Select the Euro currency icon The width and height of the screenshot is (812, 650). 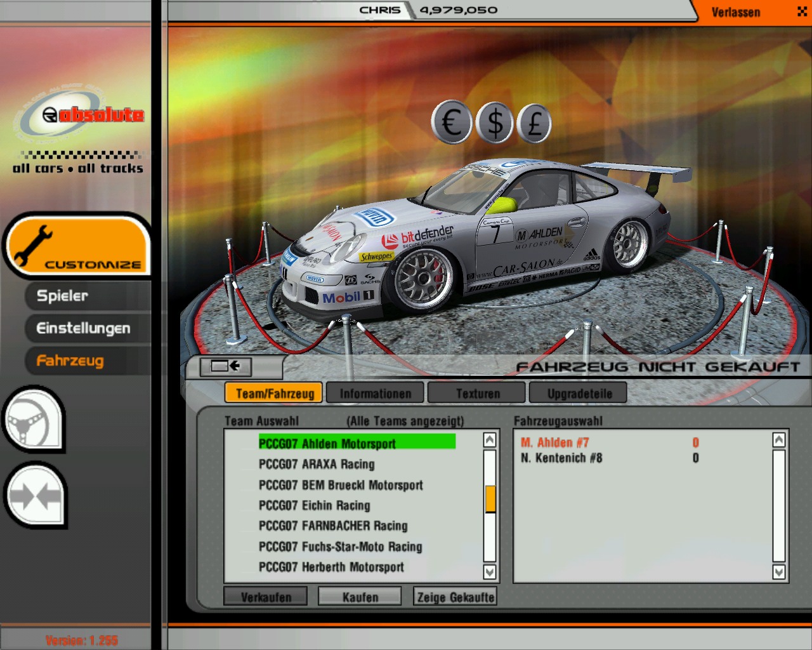452,123
